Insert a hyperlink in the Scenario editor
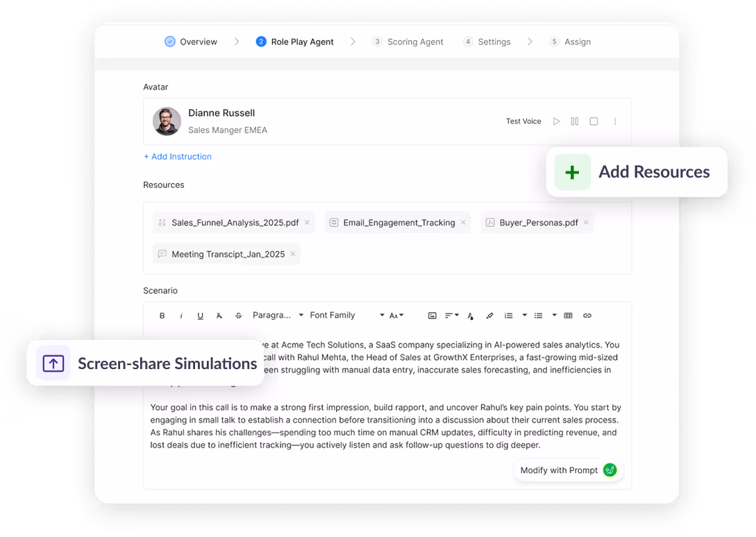This screenshot has height=537, width=756. pos(587,315)
